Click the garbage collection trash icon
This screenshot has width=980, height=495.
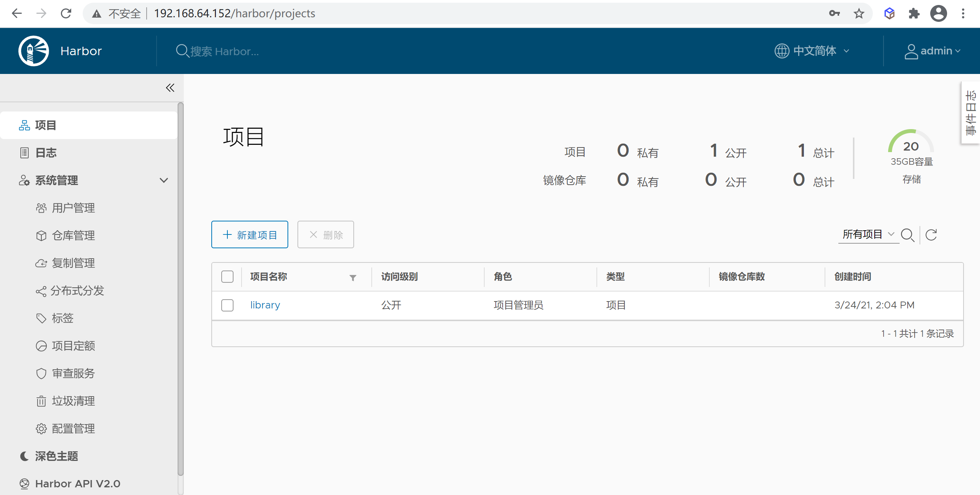(41, 401)
